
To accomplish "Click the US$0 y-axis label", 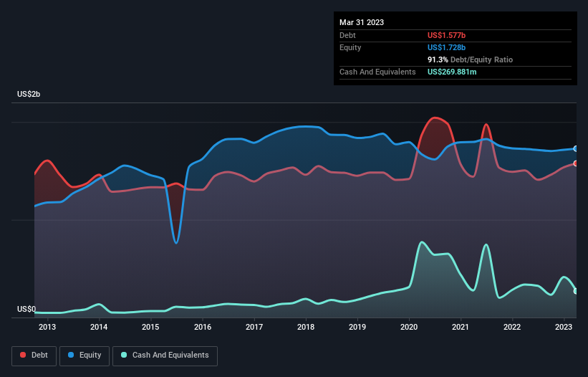I will coord(26,309).
